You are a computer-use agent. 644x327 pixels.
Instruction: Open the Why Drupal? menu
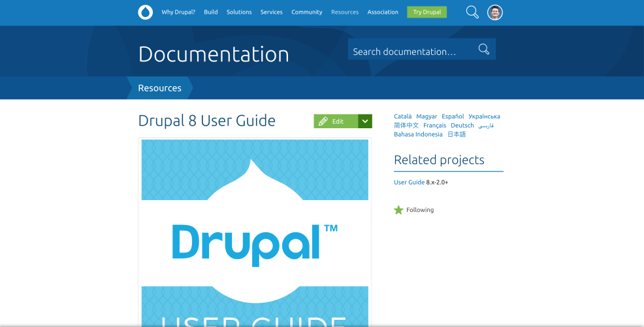coord(178,12)
